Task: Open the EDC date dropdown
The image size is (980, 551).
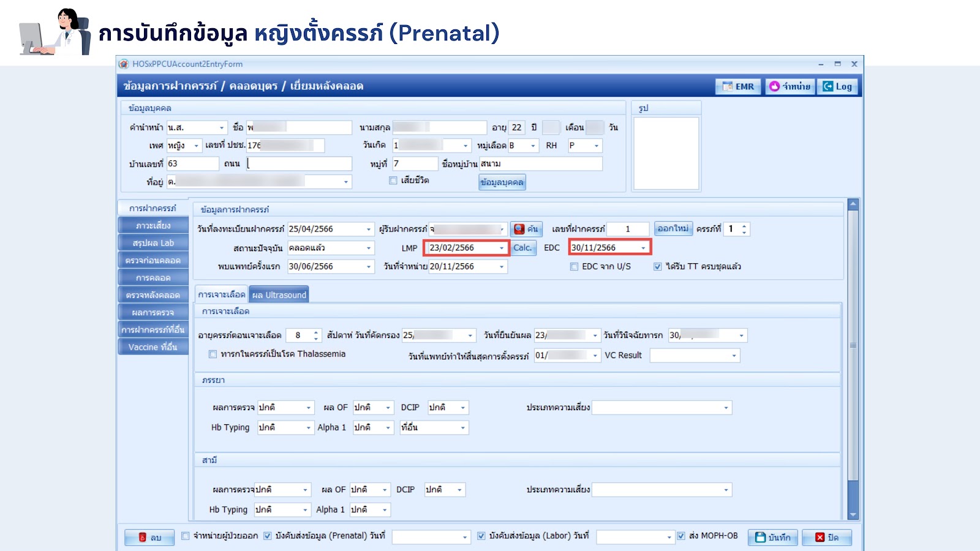Action: 643,248
